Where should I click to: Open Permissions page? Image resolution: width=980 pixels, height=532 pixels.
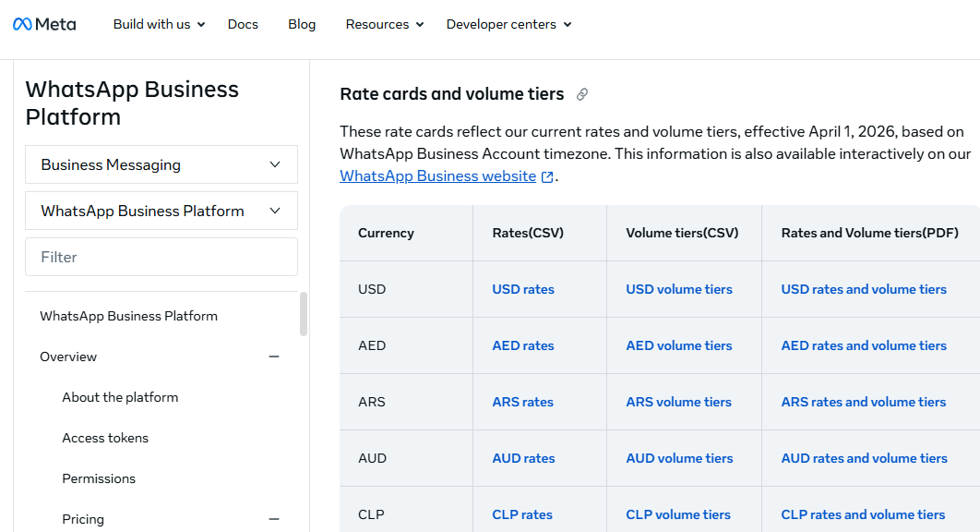pos(99,478)
